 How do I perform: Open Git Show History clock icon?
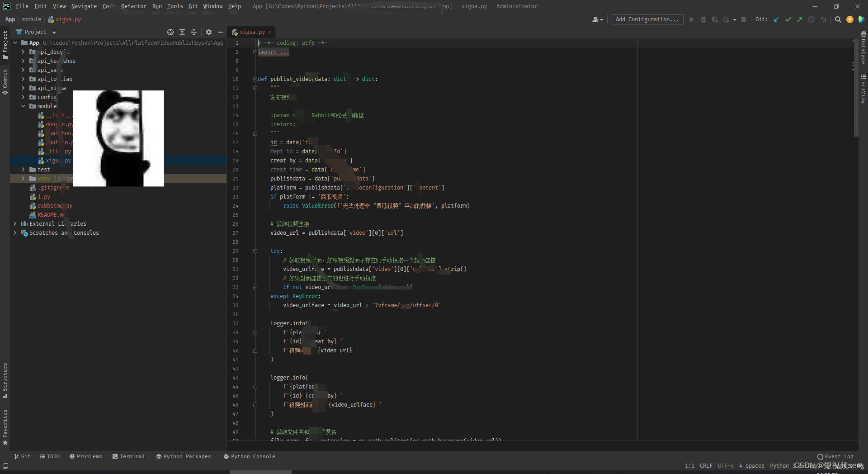(x=811, y=19)
